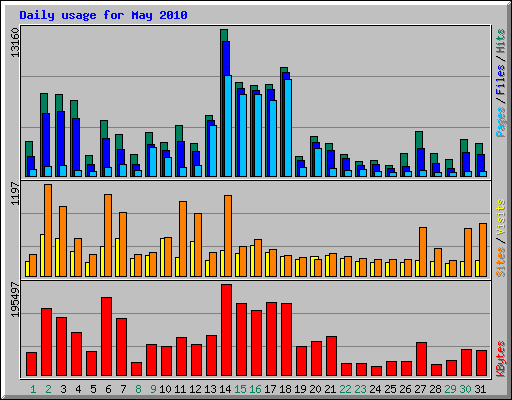Click the cyan Pages bar for day 15
The image size is (512, 400).
pyautogui.click(x=243, y=135)
